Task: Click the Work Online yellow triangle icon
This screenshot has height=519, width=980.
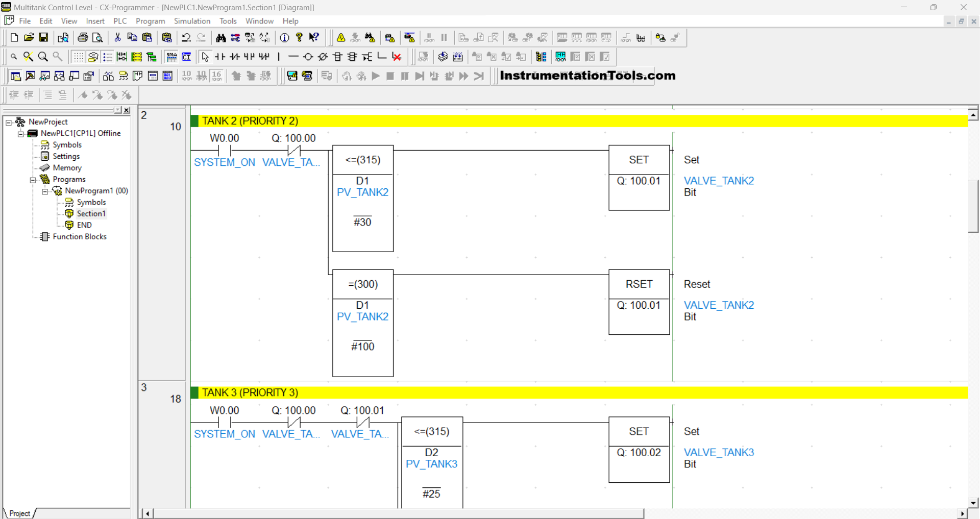Action: tap(341, 38)
